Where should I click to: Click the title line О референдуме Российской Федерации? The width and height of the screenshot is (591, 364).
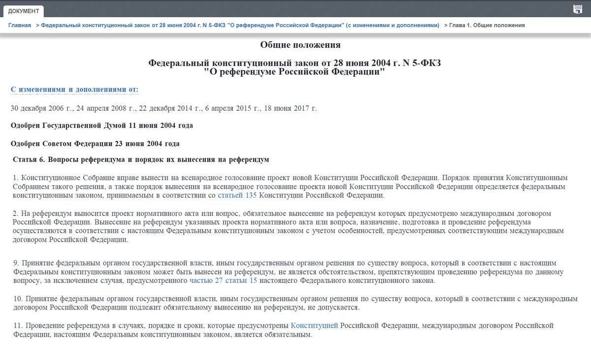click(295, 72)
